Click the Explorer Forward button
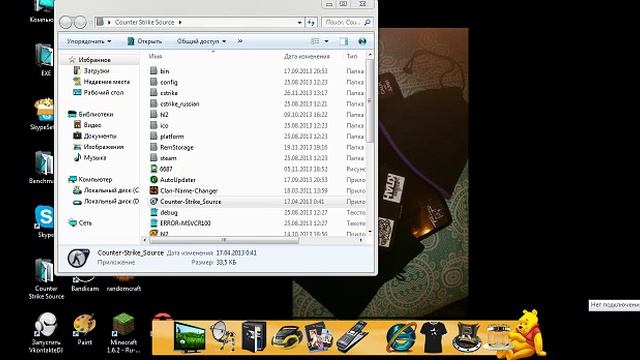 pos(80,22)
